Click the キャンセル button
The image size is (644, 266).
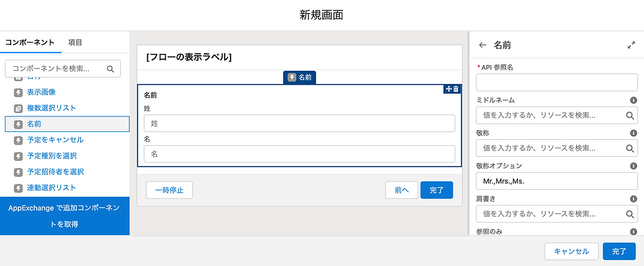click(571, 252)
